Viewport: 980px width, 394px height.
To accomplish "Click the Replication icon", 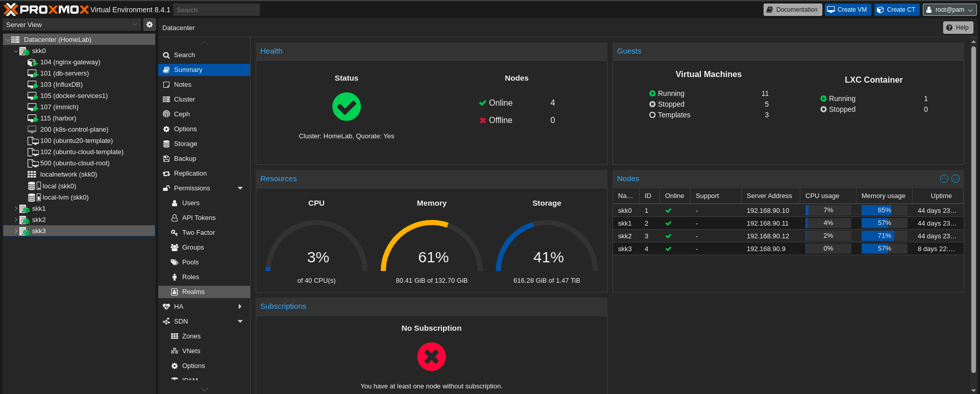I will (166, 174).
